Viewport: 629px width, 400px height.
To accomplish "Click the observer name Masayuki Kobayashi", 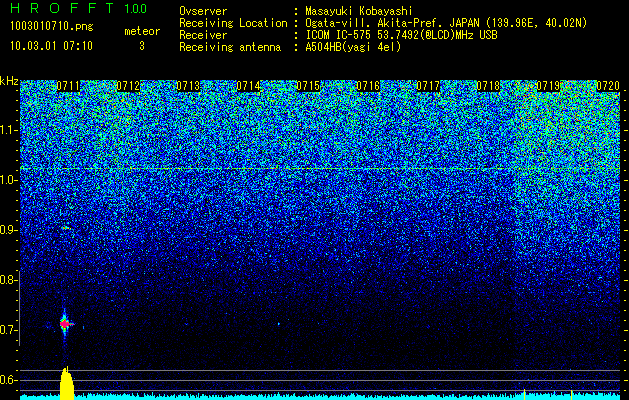I will (x=359, y=11).
